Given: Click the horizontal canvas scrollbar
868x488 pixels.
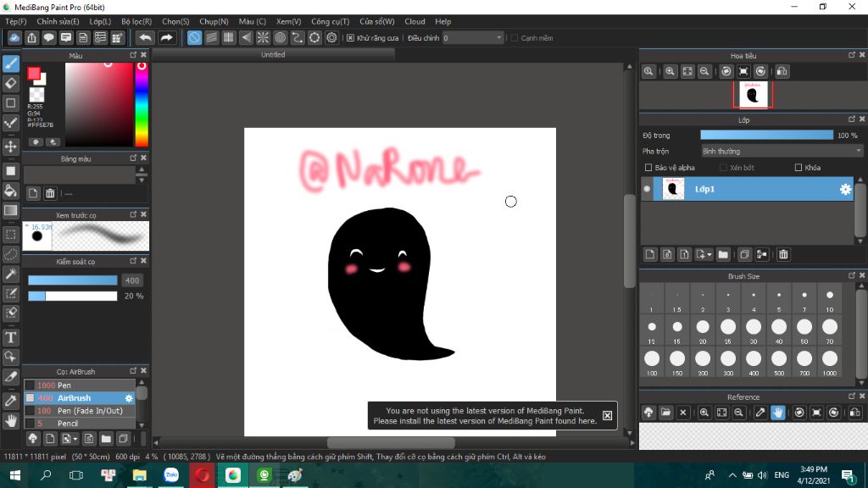Looking at the screenshot, I should coord(391,442).
